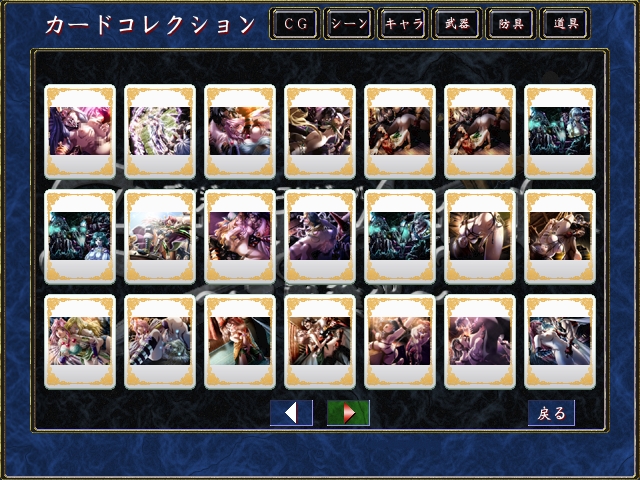640x480 pixels.
Task: Go to the previous card page arrow
Action: [291, 413]
